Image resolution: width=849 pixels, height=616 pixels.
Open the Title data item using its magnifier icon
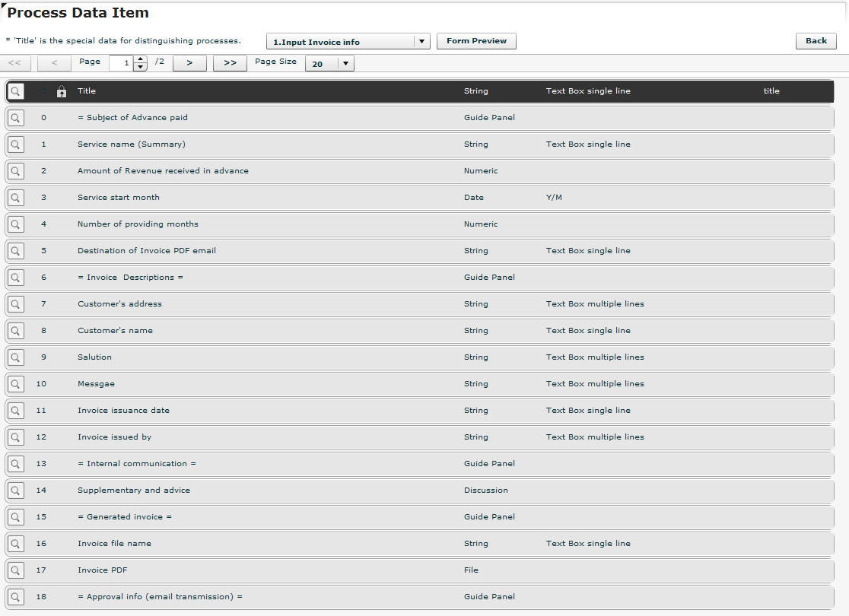pyautogui.click(x=15, y=90)
